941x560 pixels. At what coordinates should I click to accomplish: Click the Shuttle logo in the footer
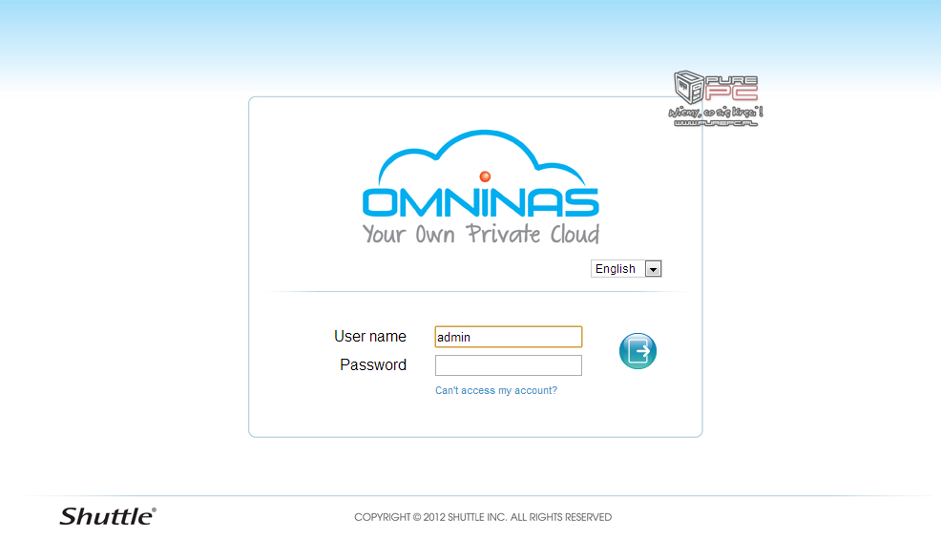[x=108, y=516]
